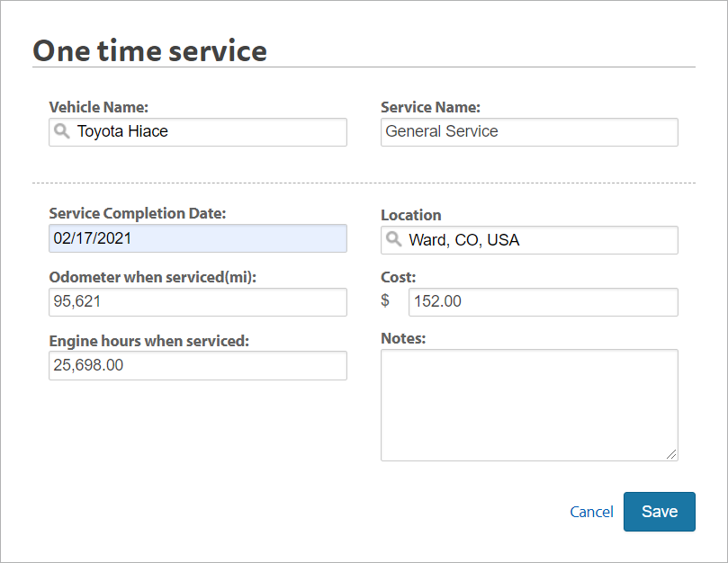The width and height of the screenshot is (728, 563).
Task: Open the Service Completion Date field
Action: tap(198, 238)
